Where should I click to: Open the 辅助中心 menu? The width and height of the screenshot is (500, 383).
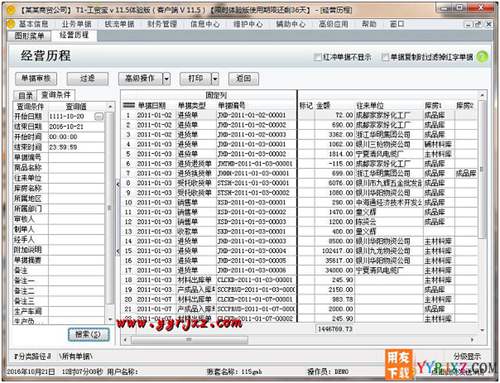pyautogui.click(x=291, y=24)
